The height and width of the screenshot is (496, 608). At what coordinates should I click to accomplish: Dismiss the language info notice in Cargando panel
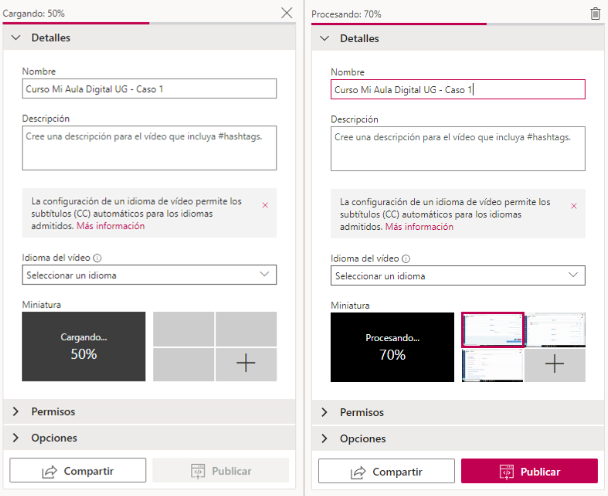[265, 205]
